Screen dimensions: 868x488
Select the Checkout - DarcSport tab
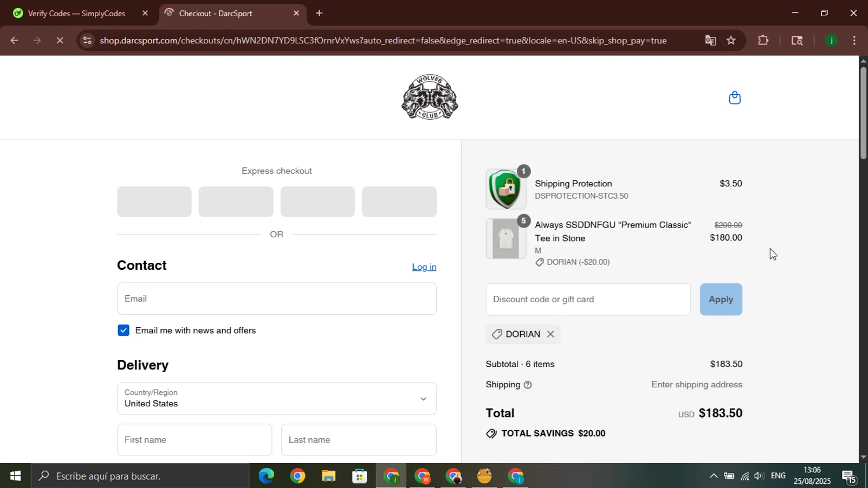(x=231, y=13)
